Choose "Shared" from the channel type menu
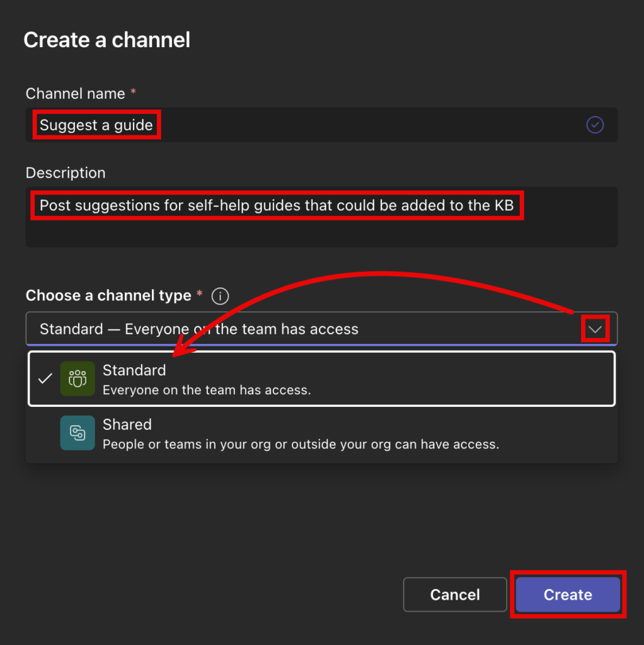Viewport: 644px width, 645px height. coord(252,433)
